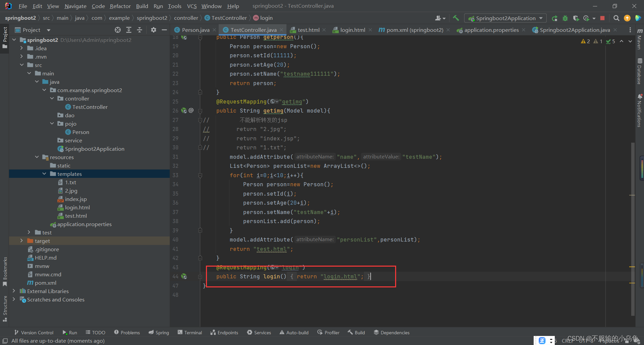
Task: Open the Notifications tool window
Action: point(640,111)
